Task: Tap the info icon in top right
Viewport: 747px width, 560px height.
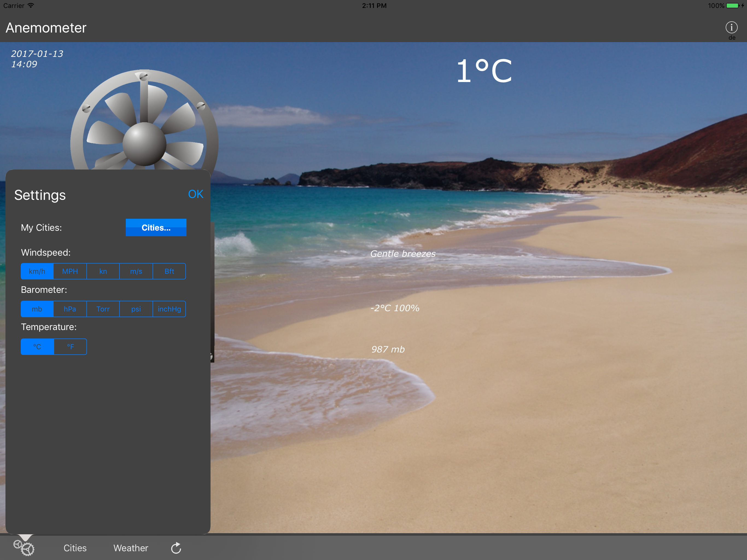Action: [731, 27]
